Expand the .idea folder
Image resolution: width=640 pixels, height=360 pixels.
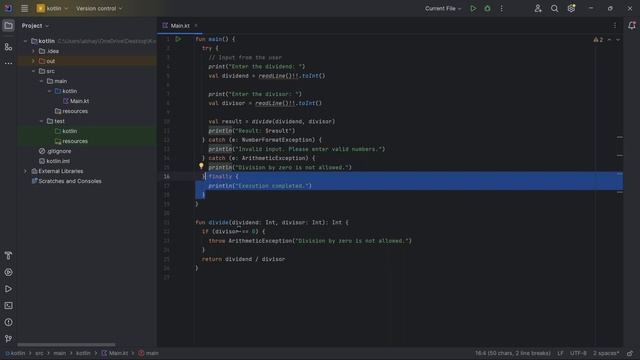[33, 51]
